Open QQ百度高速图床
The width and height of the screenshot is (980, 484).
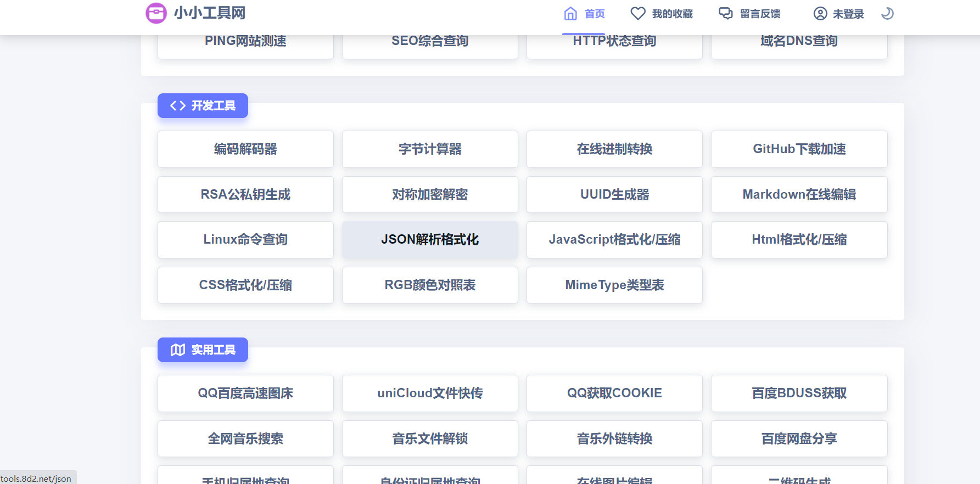tap(245, 393)
